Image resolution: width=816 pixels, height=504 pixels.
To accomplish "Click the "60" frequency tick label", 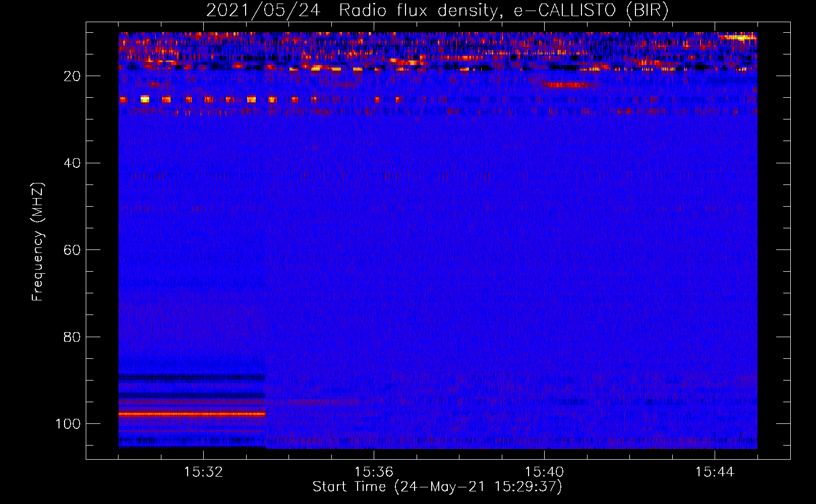I will [x=72, y=250].
